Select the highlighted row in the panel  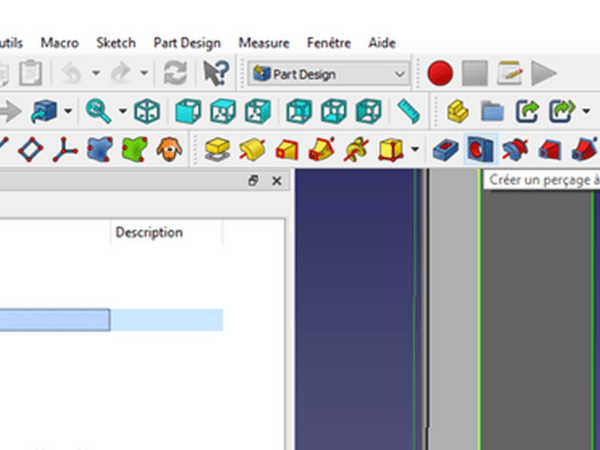pyautogui.click(x=55, y=320)
